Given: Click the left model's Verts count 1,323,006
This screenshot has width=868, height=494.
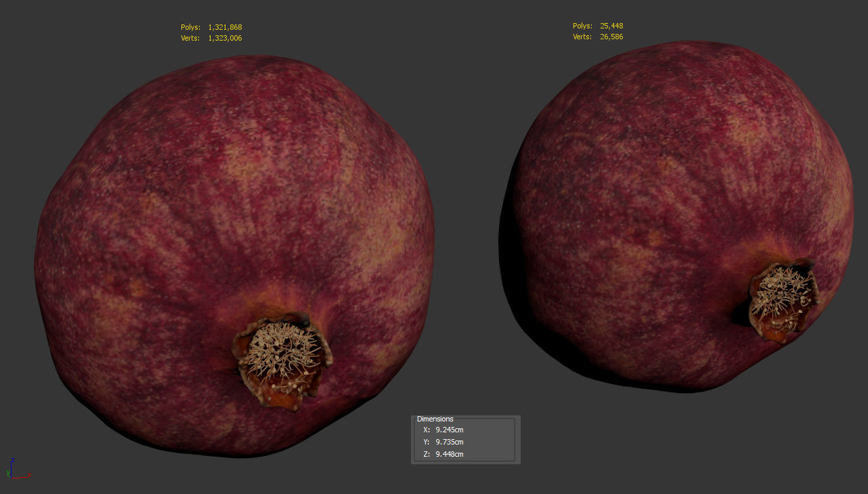Looking at the screenshot, I should tap(225, 38).
